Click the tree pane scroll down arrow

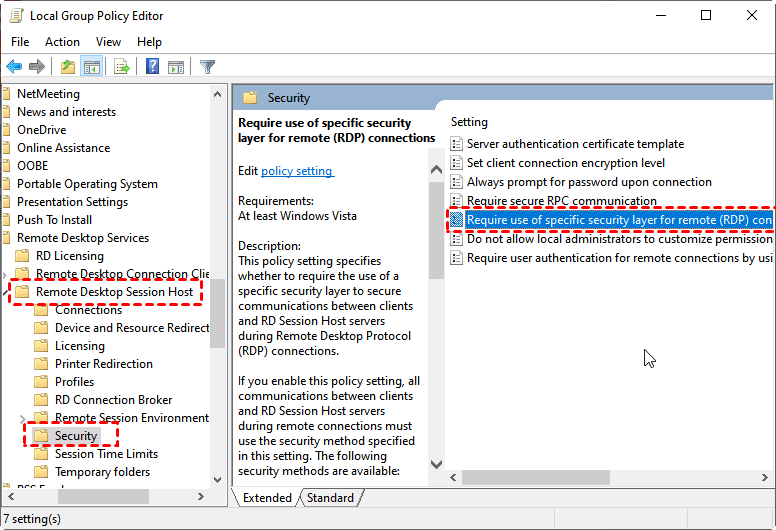click(217, 479)
